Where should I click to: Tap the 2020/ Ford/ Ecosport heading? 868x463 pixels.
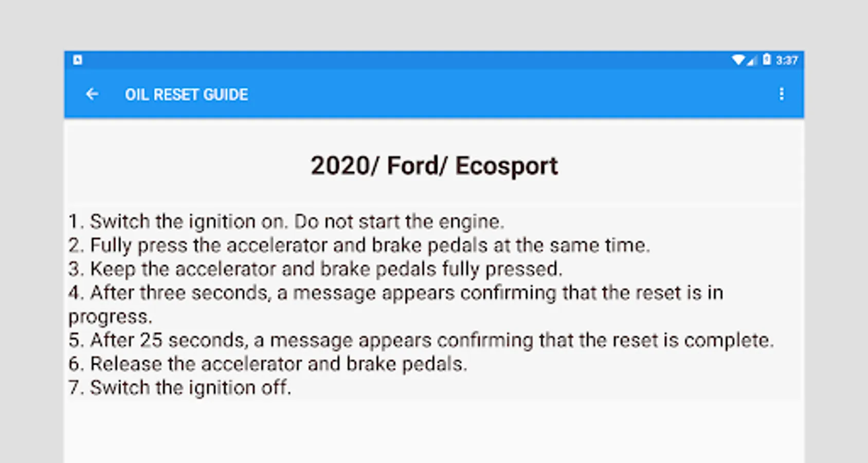pos(434,166)
